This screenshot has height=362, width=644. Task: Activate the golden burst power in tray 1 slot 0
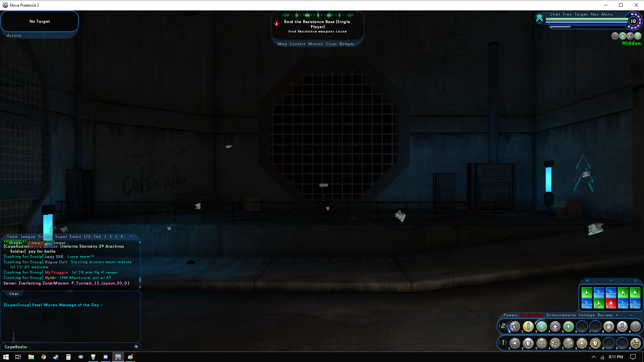coord(636,343)
